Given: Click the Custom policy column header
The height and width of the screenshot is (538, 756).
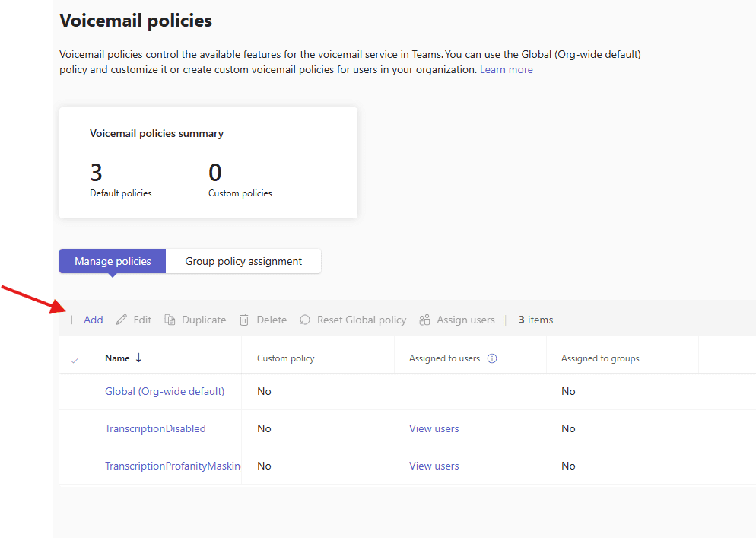Looking at the screenshot, I should 285,358.
